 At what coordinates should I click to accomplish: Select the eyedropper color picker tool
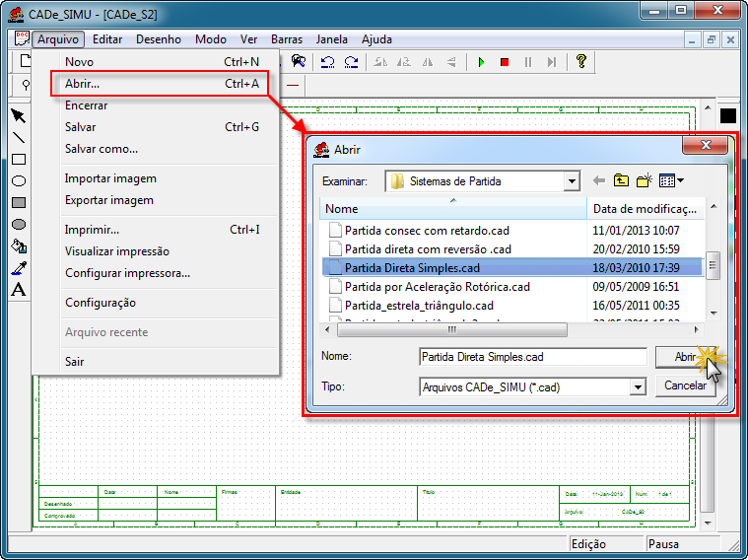click(19, 268)
